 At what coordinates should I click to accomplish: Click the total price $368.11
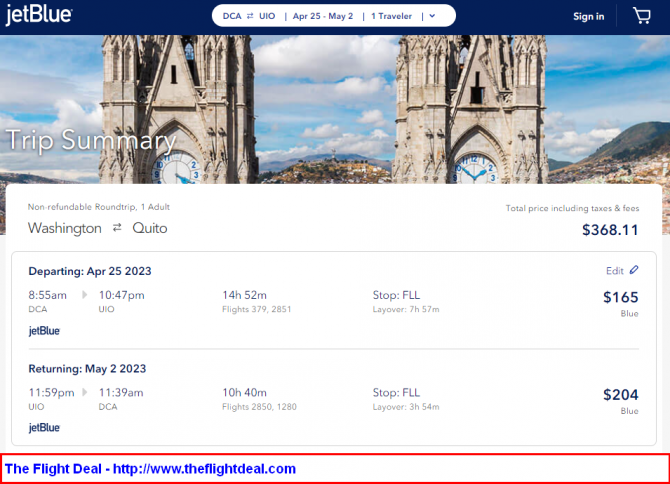[x=610, y=230]
